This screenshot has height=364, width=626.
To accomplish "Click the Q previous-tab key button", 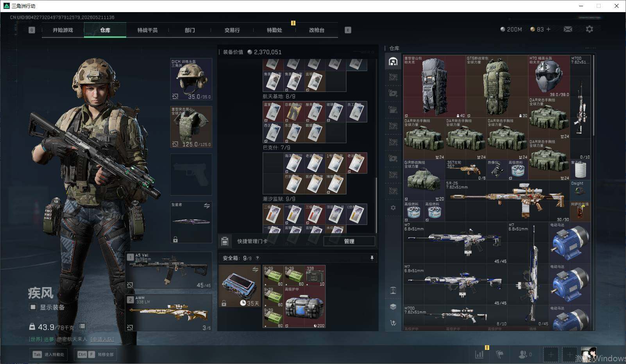I will click(32, 30).
